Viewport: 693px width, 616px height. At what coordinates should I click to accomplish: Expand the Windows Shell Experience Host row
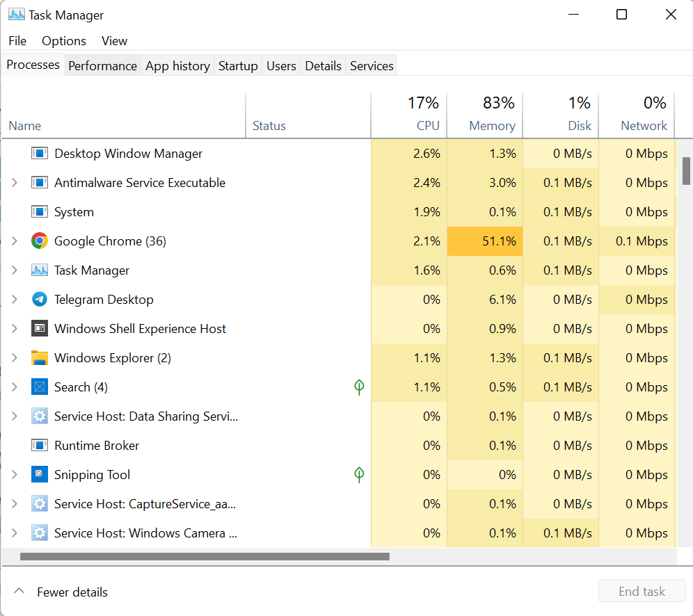pyautogui.click(x=14, y=329)
